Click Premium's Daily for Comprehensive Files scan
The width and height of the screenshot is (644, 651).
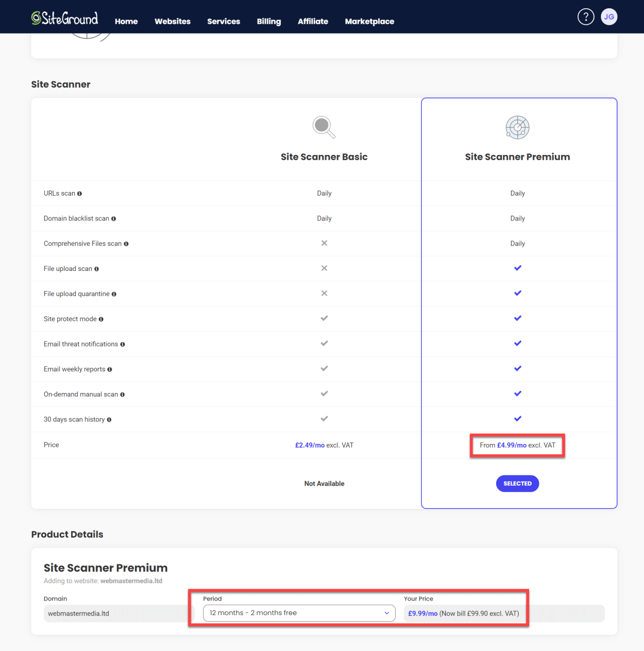point(517,244)
